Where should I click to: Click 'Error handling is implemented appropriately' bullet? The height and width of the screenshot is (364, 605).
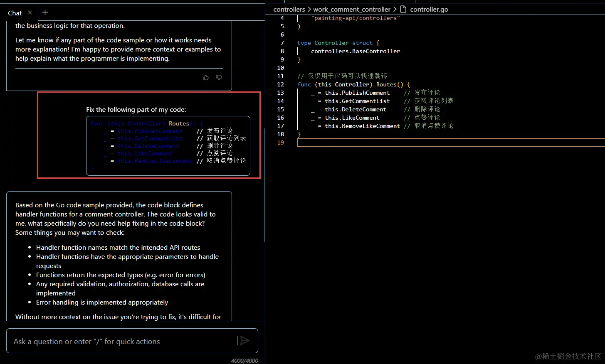pyautogui.click(x=102, y=302)
